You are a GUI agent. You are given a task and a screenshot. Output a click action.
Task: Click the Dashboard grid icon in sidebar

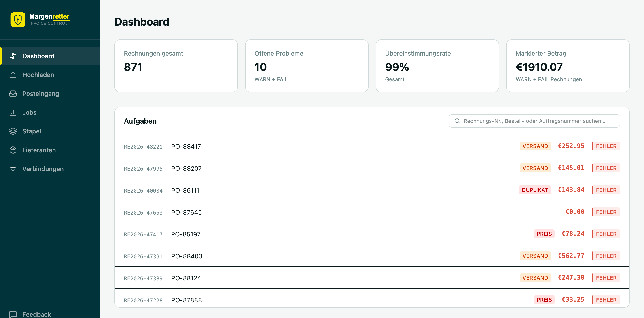tap(13, 56)
